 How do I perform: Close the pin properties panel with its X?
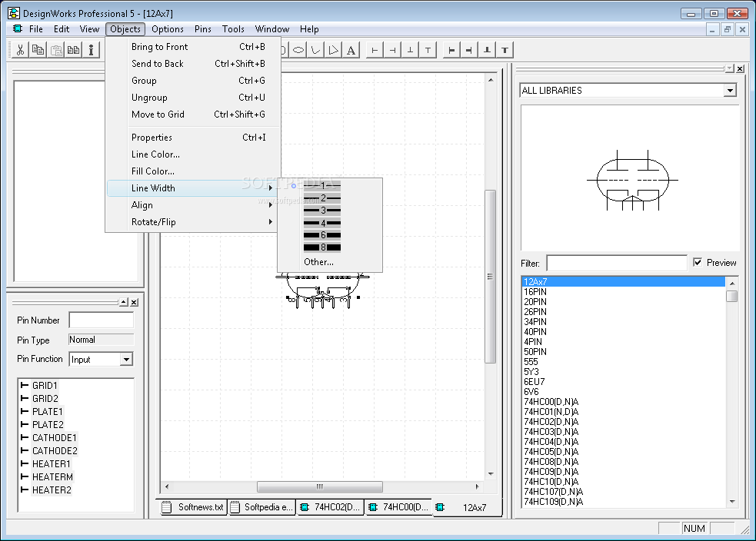[135, 302]
